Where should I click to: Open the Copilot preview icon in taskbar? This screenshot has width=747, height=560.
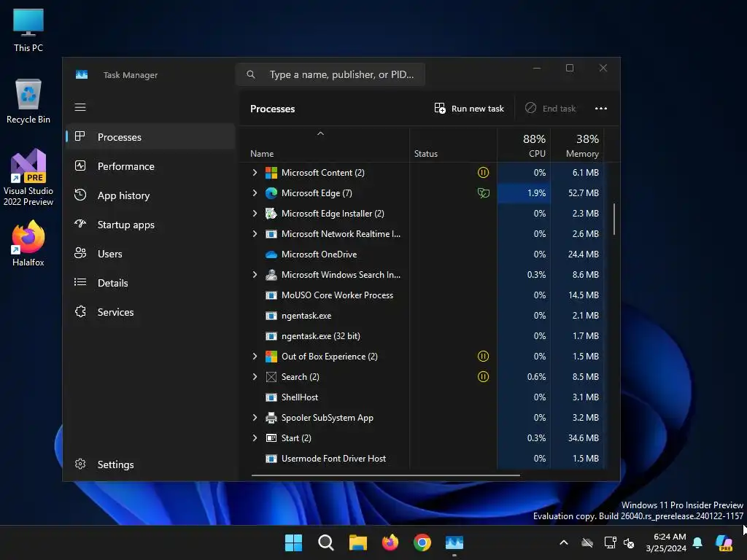coord(724,542)
